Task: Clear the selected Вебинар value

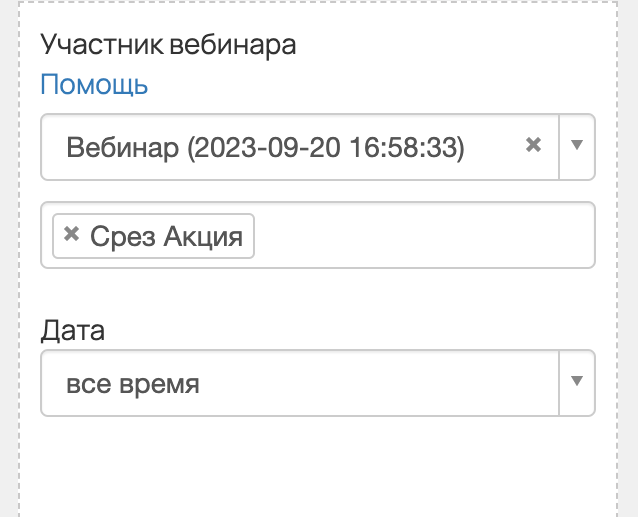Action: 533,145
